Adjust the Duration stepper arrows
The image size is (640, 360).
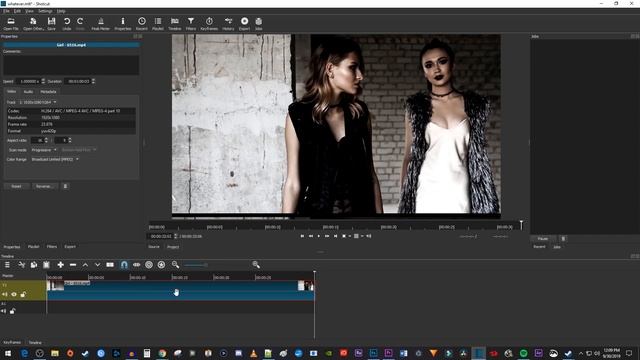[93, 81]
